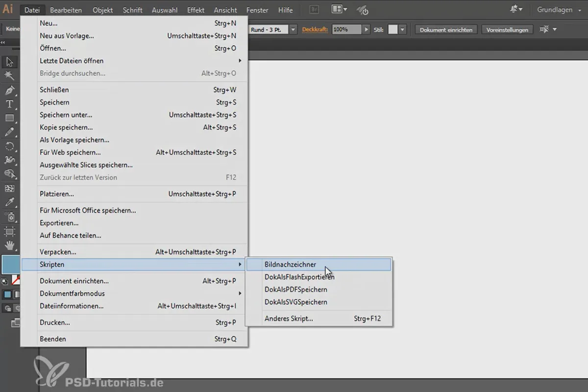Select the Magic Wand tool
Image resolution: width=588 pixels, height=392 pixels.
coord(9,75)
